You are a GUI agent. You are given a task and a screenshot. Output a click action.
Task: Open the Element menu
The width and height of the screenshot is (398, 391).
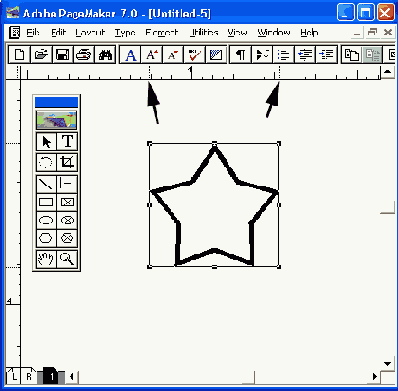pos(162,33)
